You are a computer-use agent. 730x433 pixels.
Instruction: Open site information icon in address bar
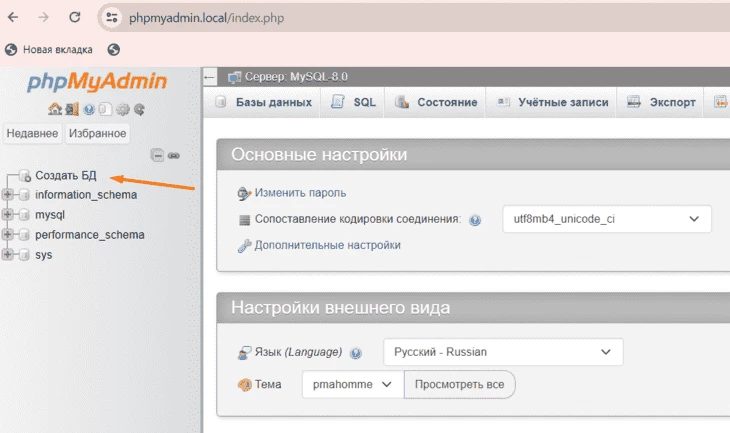(x=111, y=18)
